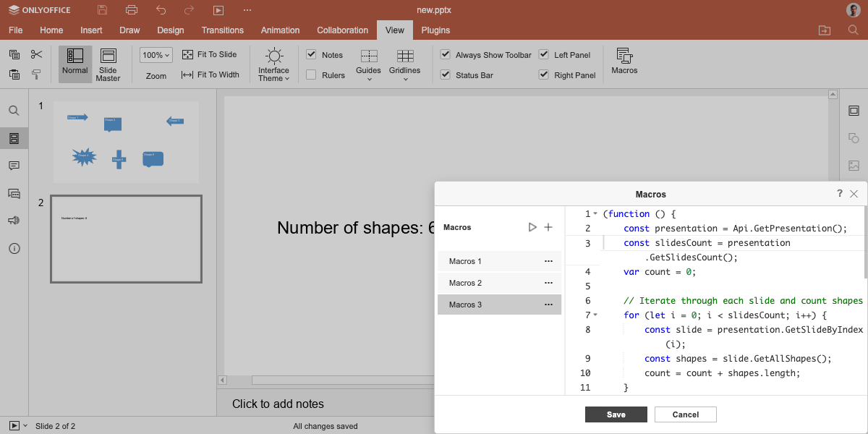Enable the Rulers checkbox
Viewport: 868px width, 434px height.
(x=311, y=75)
